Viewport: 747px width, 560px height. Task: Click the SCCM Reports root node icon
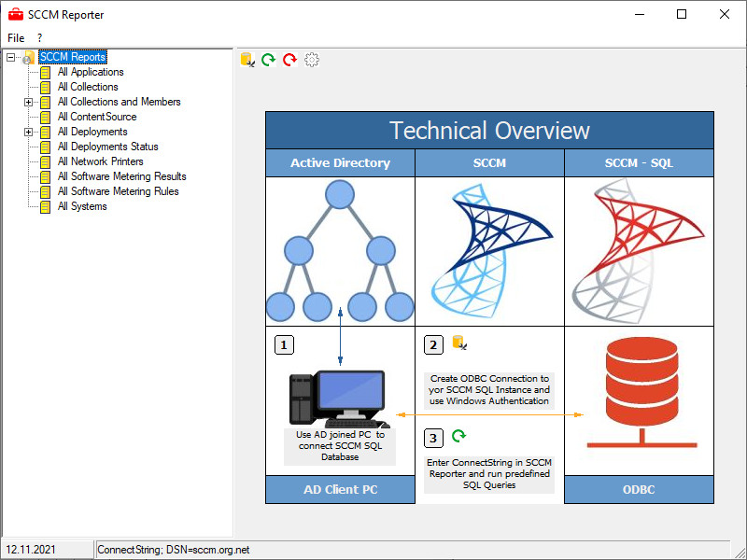click(29, 58)
